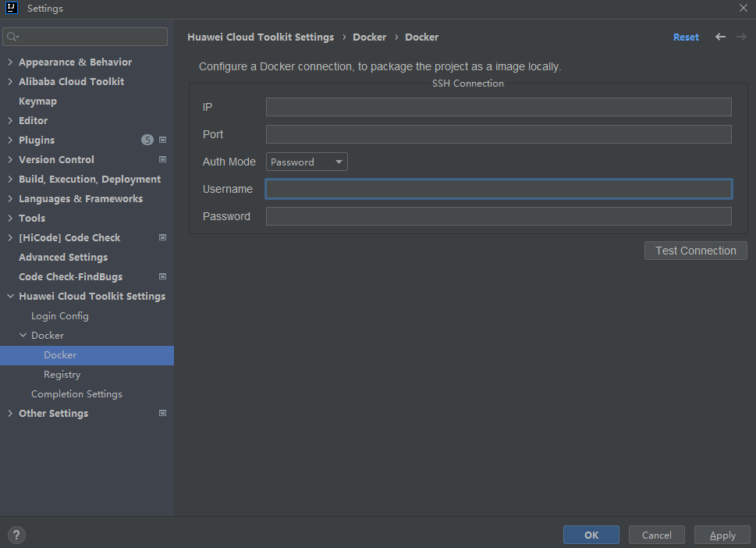
Task: Click the Username input field
Action: (499, 189)
